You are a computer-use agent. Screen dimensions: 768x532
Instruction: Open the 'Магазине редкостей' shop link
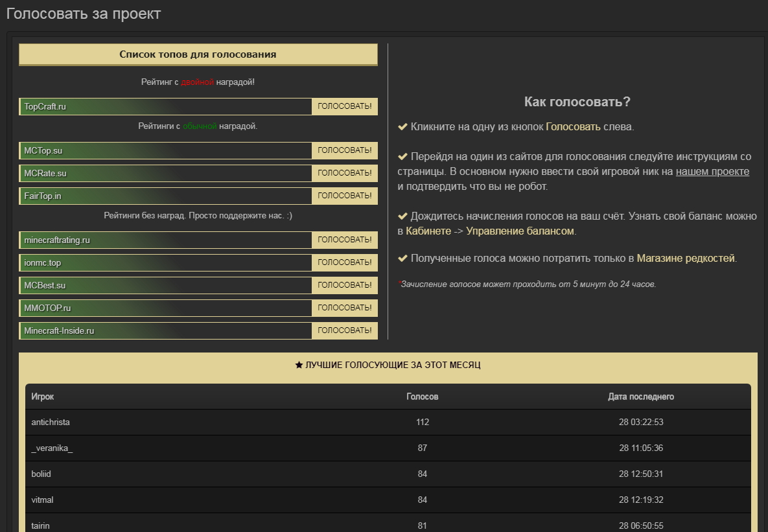coord(685,258)
